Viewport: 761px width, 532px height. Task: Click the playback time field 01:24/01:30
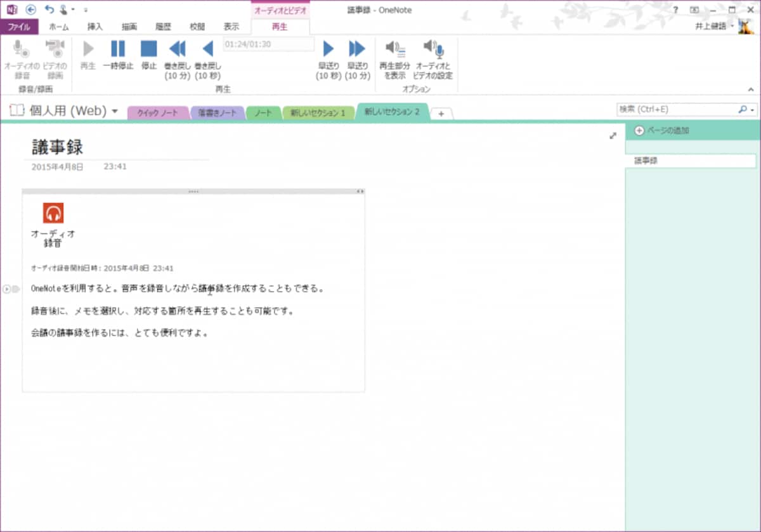pos(269,44)
